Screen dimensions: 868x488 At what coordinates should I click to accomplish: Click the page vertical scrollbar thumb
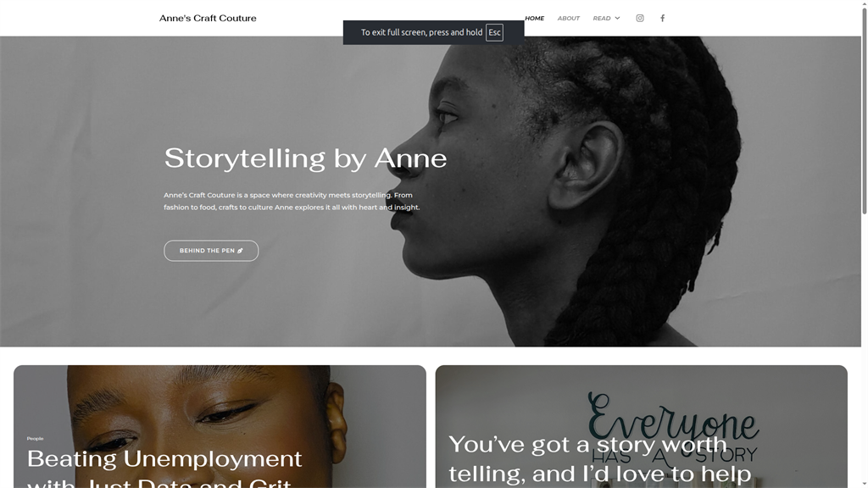click(864, 111)
